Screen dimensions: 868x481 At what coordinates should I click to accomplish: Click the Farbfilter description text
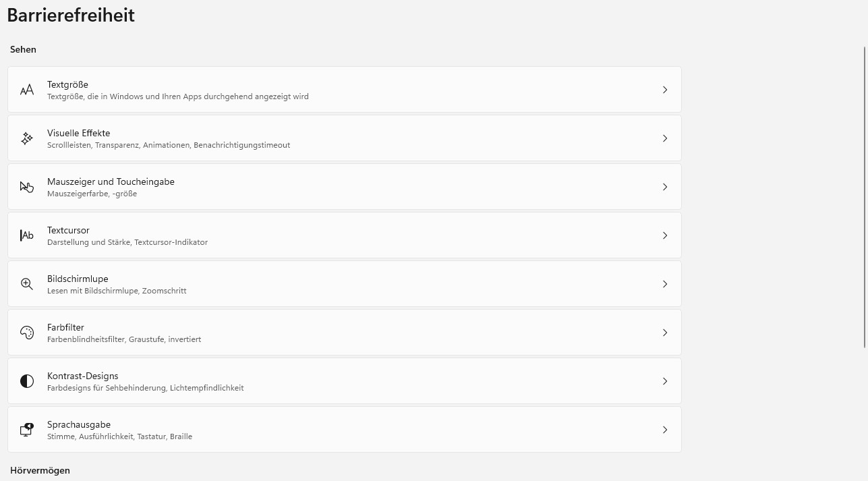click(124, 339)
